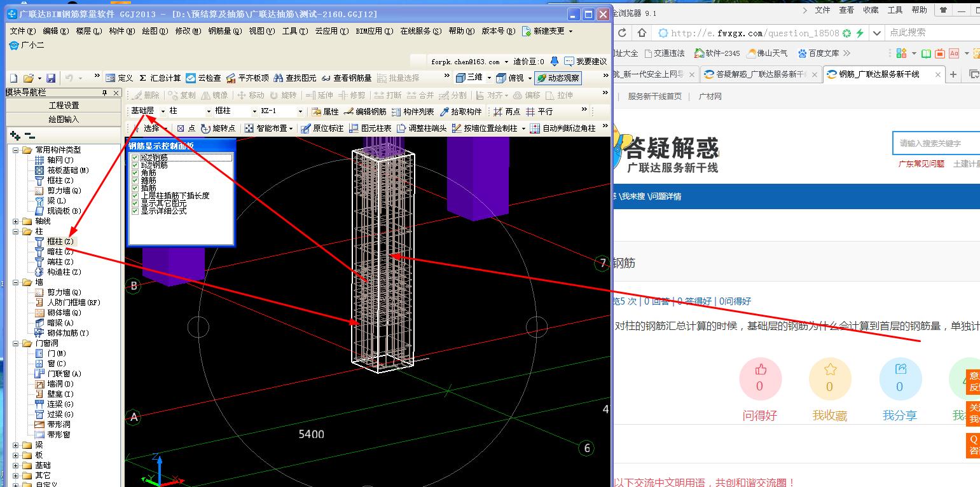Screen dimensions: 980x487
Task: Activate 动态观察 dynamic orbit view
Action: point(558,78)
